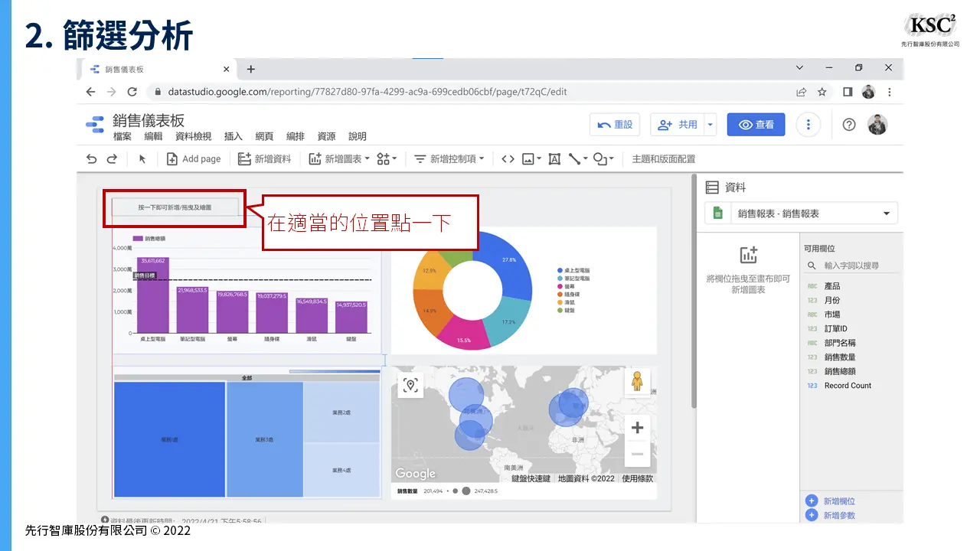Viewport: 980px width, 551px height.
Task: Click the report title 銷售儀表板
Action: pyautogui.click(x=149, y=121)
